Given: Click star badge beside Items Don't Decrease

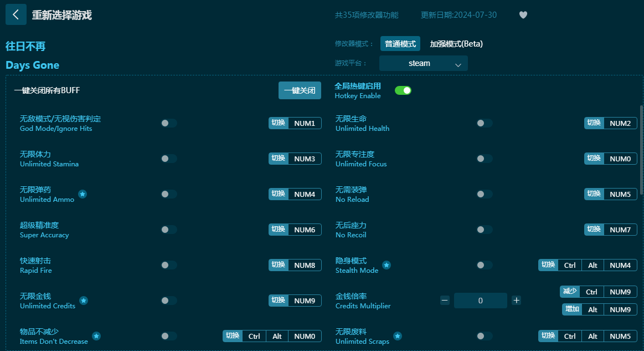Looking at the screenshot, I should [x=96, y=336].
